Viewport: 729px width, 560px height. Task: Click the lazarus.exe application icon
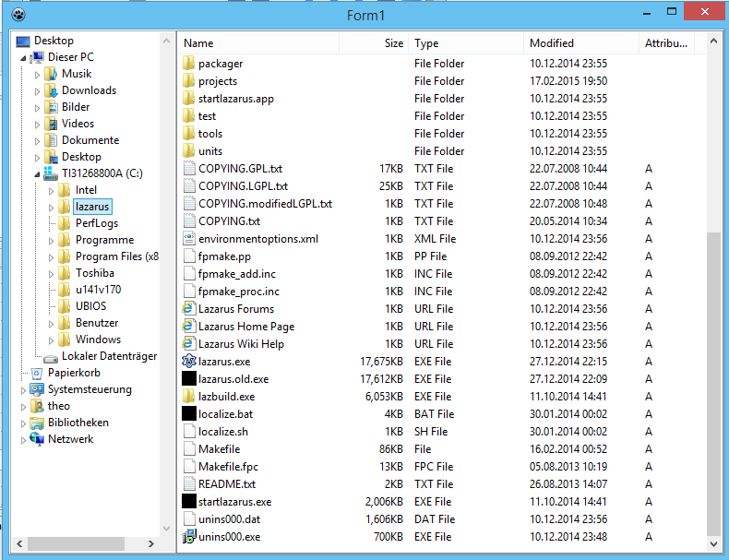[189, 361]
